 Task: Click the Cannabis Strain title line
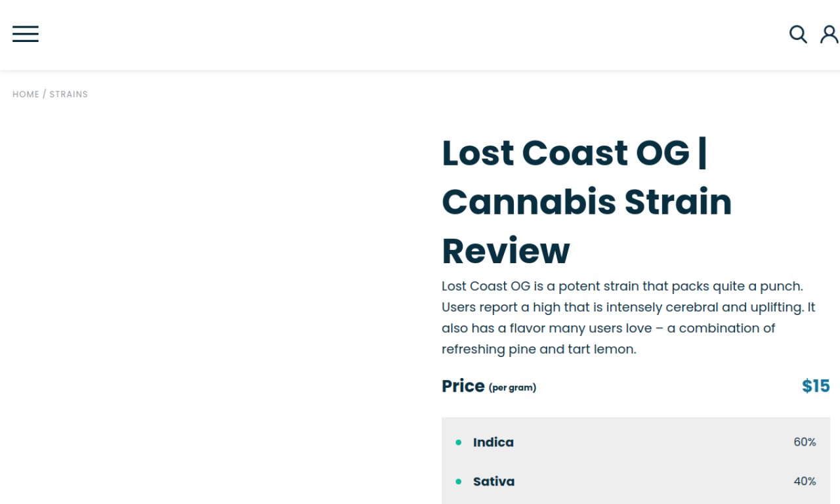click(x=587, y=201)
